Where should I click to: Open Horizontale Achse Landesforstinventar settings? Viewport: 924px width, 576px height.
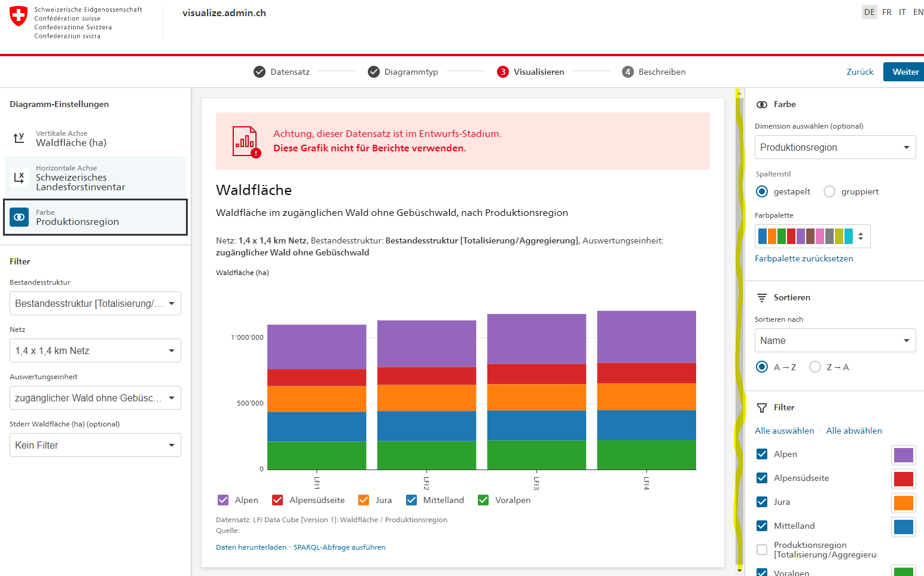click(96, 178)
